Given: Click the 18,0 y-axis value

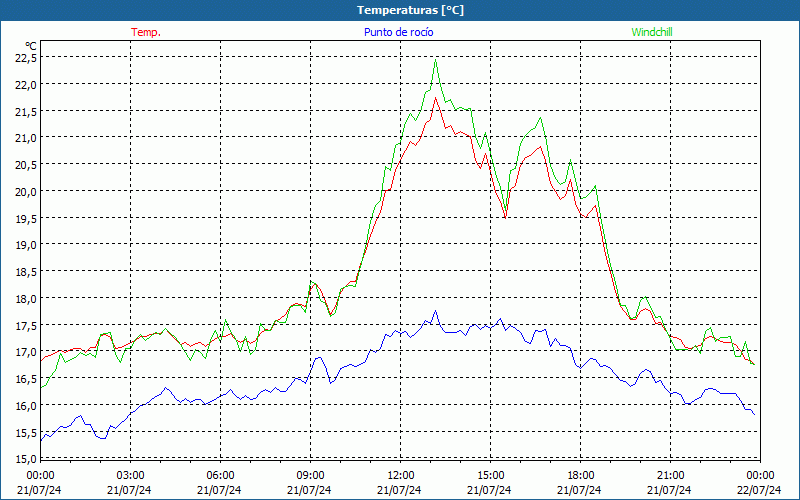Looking at the screenshot, I should pos(26,298).
